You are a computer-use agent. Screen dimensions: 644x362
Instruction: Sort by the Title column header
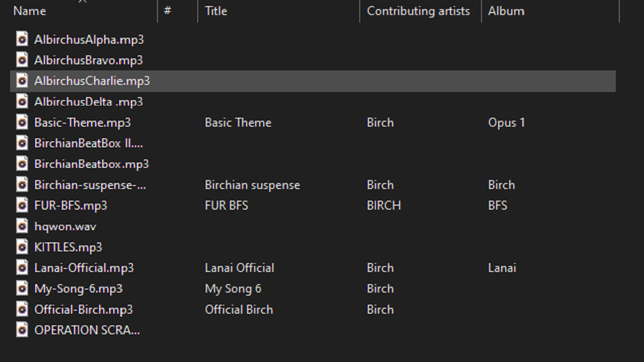[x=216, y=11]
